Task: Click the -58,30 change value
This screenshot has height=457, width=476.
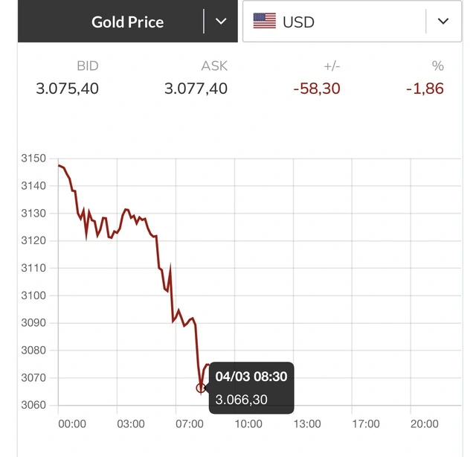Action: [x=316, y=89]
